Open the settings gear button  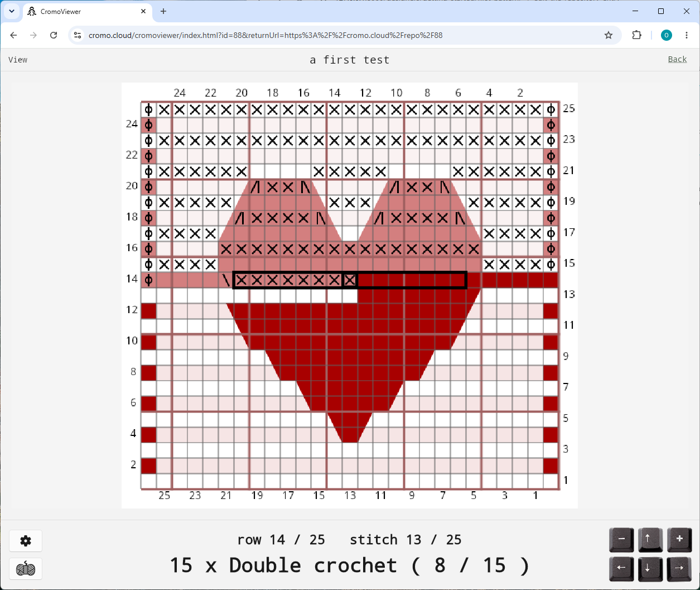26,541
